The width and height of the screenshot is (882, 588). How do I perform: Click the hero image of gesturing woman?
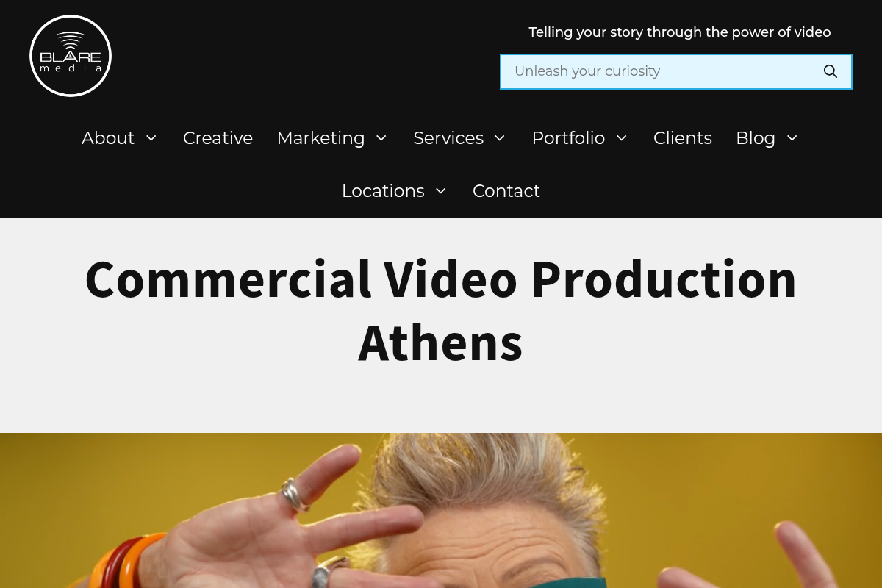(x=441, y=510)
